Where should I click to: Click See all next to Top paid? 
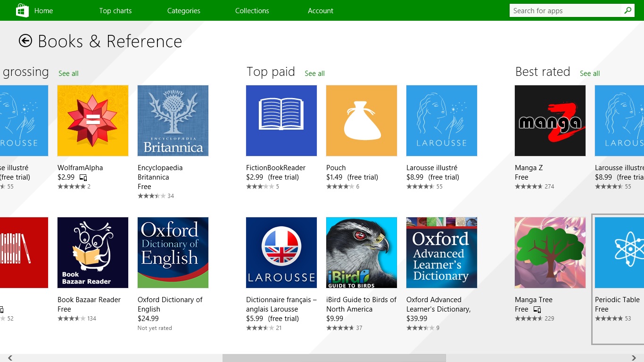pyautogui.click(x=314, y=74)
